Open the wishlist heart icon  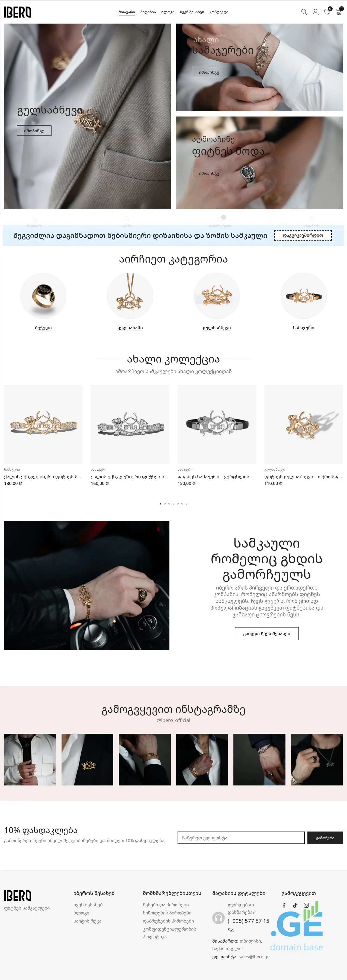(x=327, y=12)
